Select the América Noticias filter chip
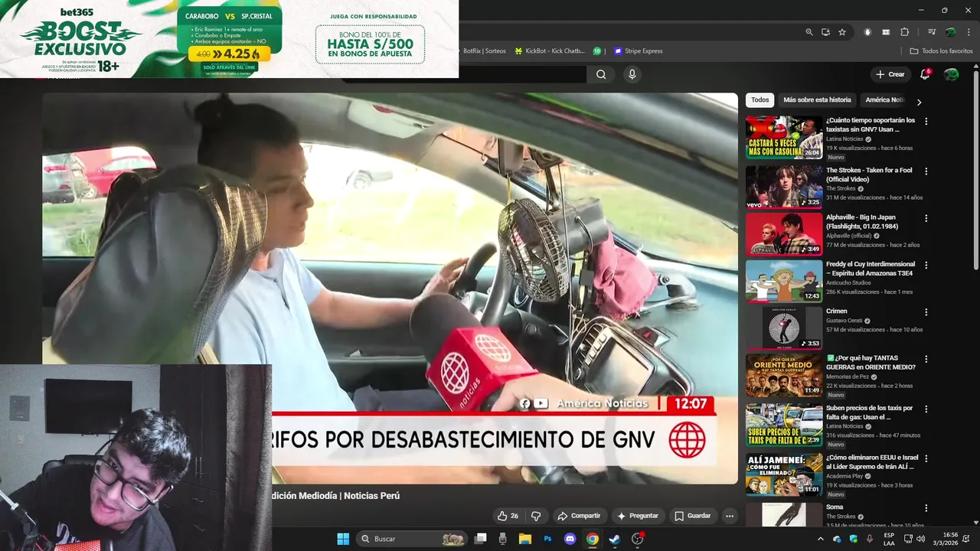Screen dimensions: 980x551 click(x=885, y=100)
